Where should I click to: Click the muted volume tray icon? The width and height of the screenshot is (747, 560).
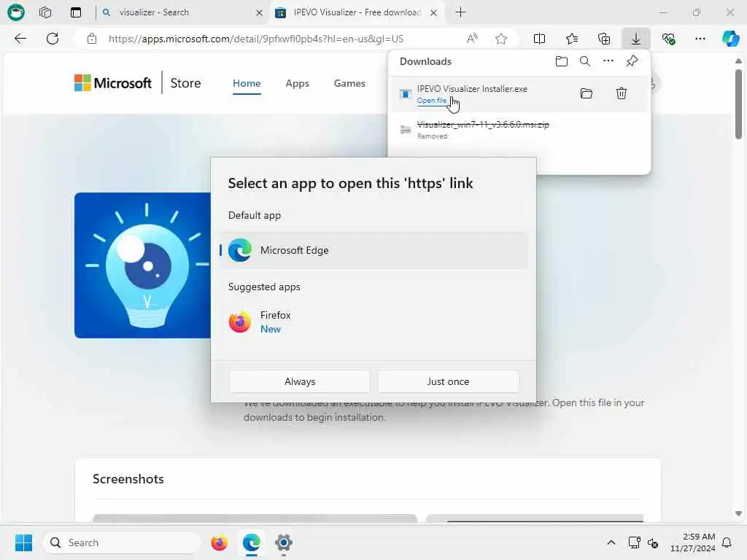click(653, 542)
